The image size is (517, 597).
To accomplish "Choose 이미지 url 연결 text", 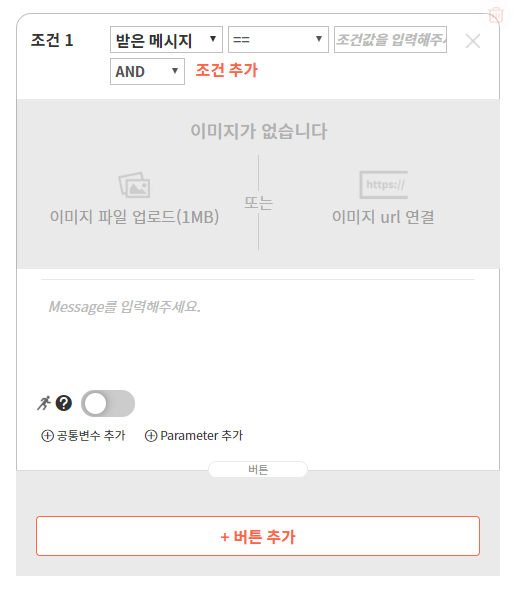I will pyautogui.click(x=383, y=217).
